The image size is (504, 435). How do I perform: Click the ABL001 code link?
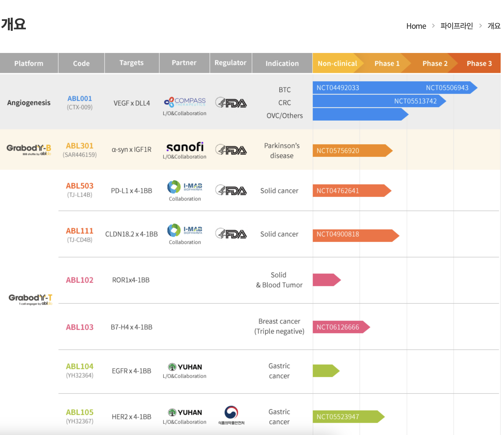(x=80, y=98)
